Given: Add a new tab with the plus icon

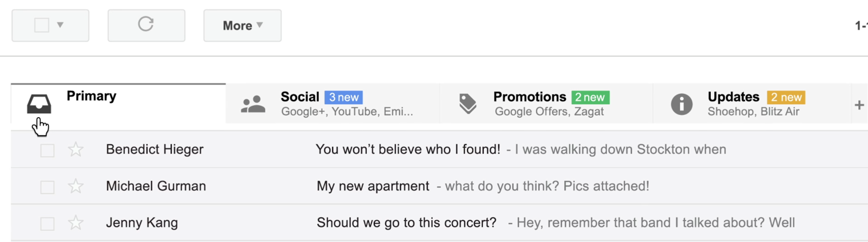Looking at the screenshot, I should pos(859,105).
